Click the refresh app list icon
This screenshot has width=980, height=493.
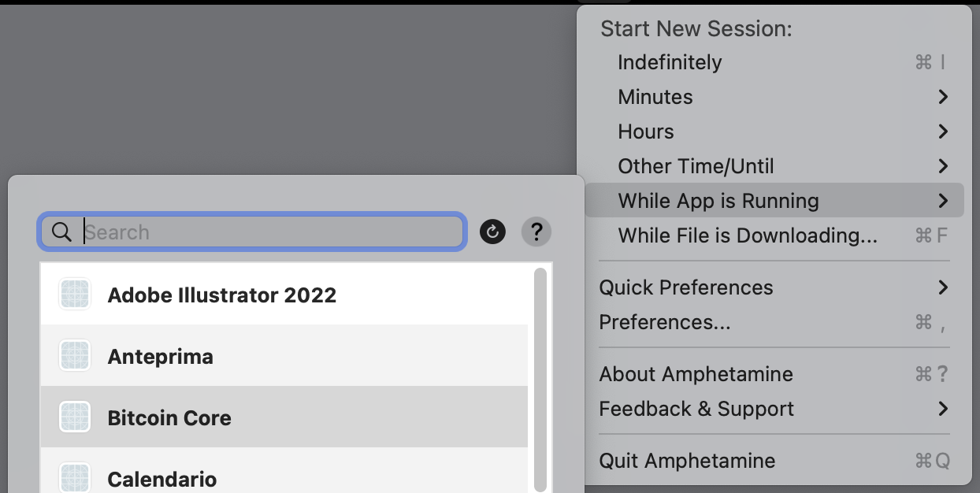pyautogui.click(x=492, y=232)
